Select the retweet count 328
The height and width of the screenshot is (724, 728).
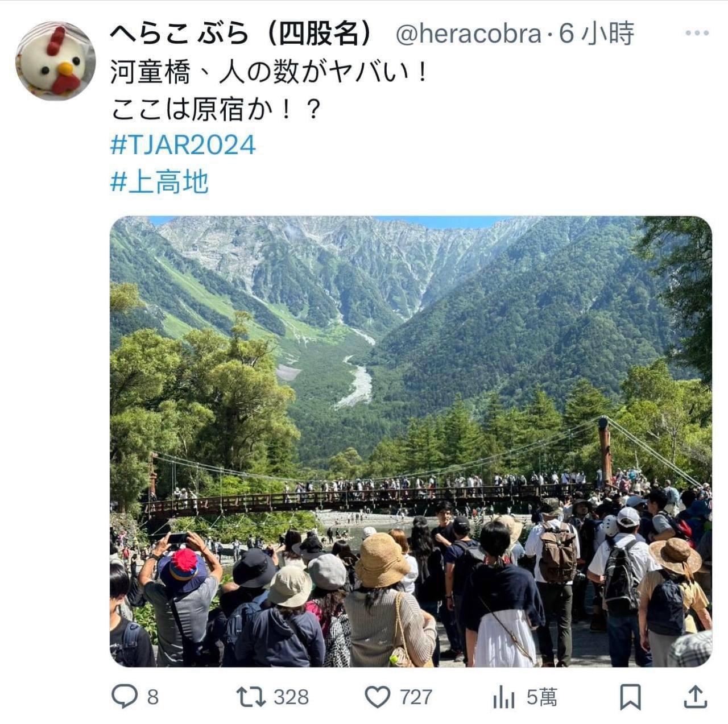[292, 697]
